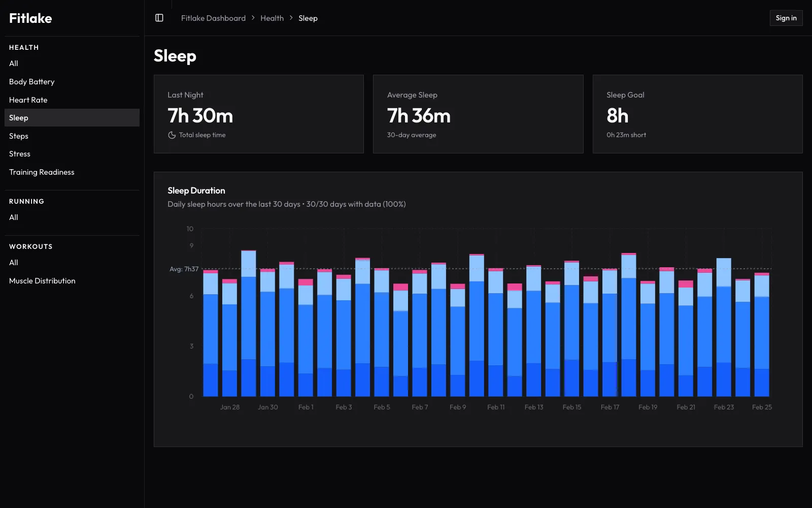Select the Feb 9 sleep bar
Viewport: 812px width, 508px height.
click(458, 340)
